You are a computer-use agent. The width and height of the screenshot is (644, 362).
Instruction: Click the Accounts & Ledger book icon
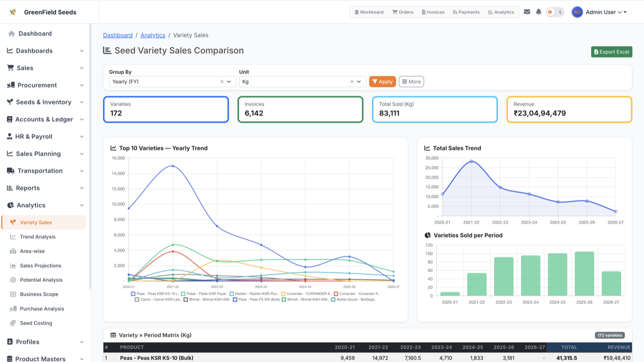(10, 119)
